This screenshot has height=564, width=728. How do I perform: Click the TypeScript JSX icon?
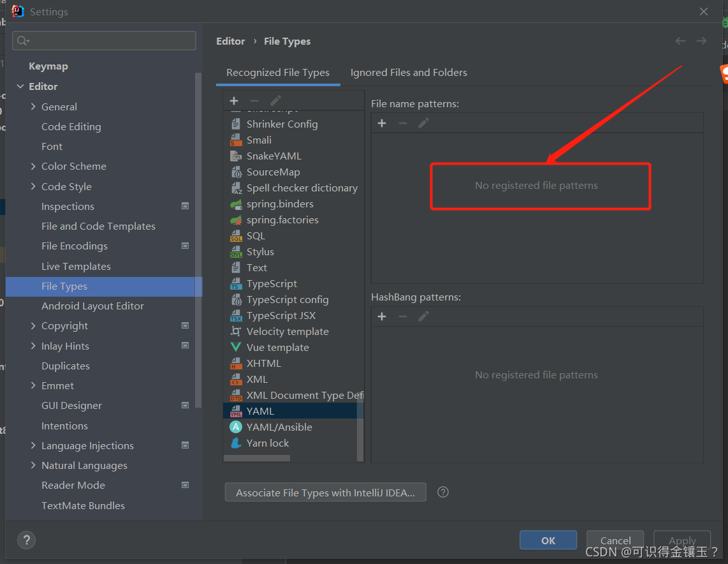click(x=236, y=315)
